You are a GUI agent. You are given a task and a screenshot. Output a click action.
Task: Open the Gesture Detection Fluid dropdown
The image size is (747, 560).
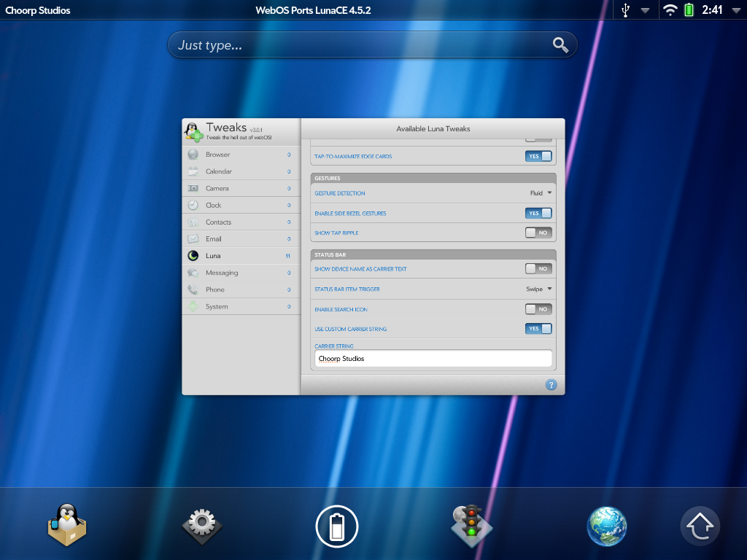(541, 193)
